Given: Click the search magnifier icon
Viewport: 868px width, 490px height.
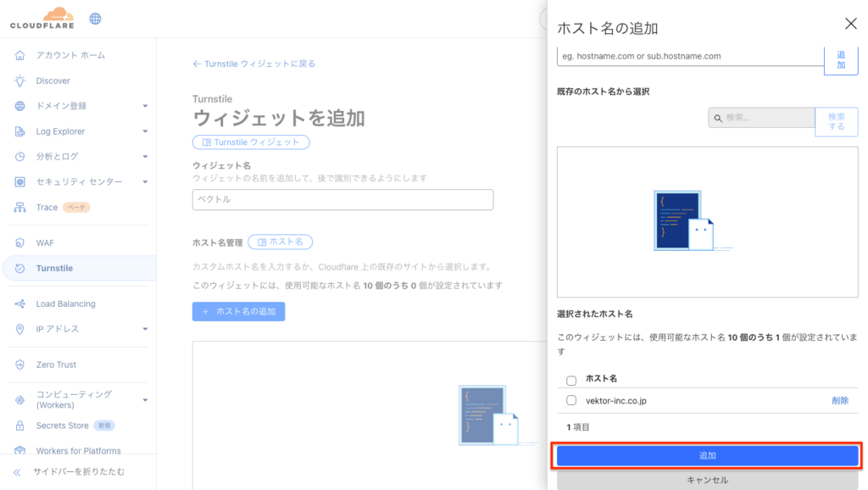Looking at the screenshot, I should 718,118.
